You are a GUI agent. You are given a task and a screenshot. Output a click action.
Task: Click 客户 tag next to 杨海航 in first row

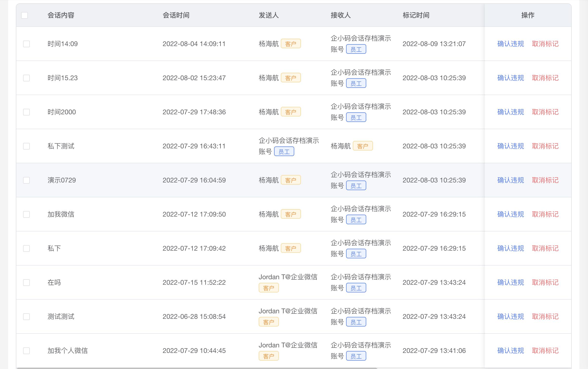tap(291, 44)
